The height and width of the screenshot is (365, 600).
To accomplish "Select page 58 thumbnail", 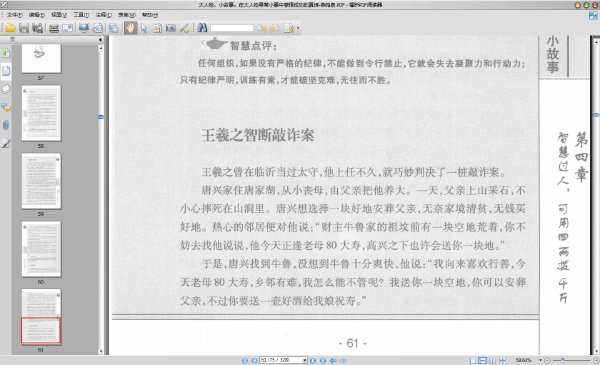I will (x=41, y=113).
